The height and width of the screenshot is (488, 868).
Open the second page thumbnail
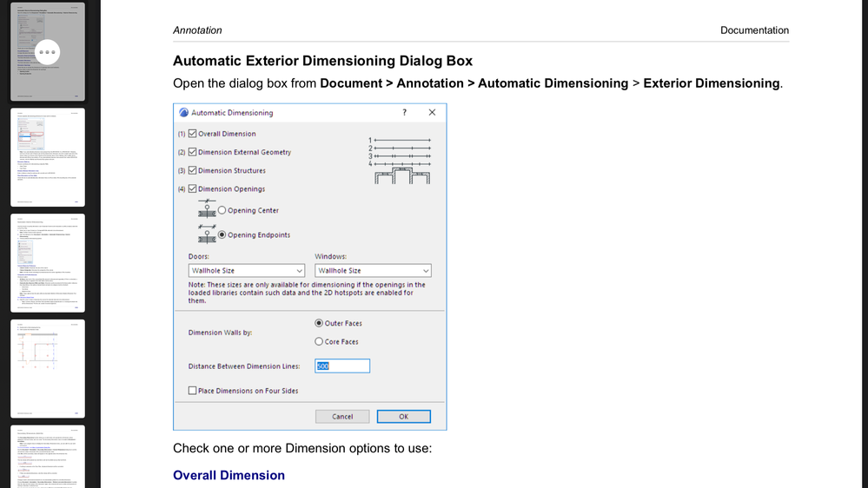click(x=48, y=157)
